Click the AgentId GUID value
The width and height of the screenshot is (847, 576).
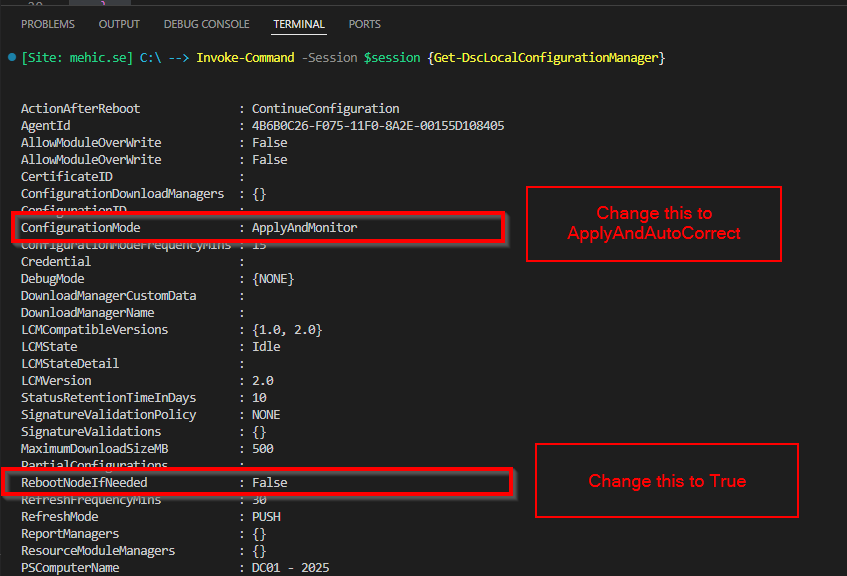click(x=377, y=126)
